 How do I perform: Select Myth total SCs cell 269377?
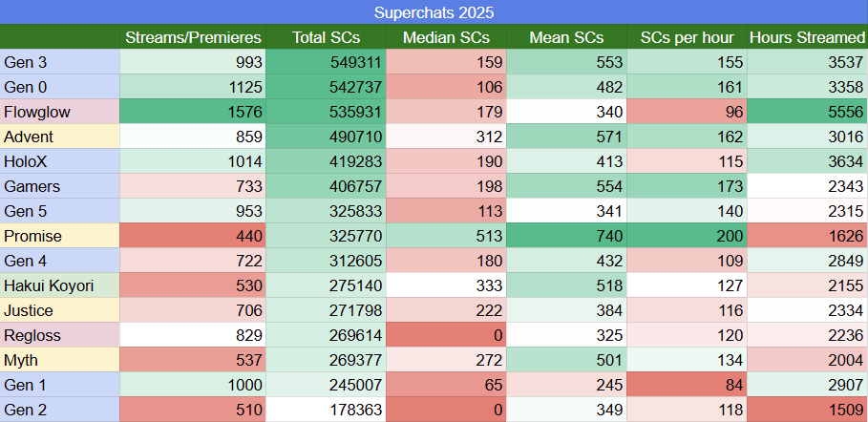(326, 360)
